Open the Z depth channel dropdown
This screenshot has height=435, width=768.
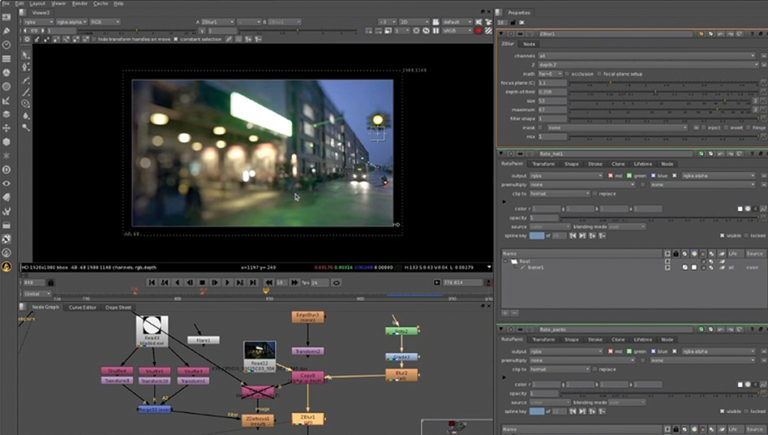click(x=648, y=65)
